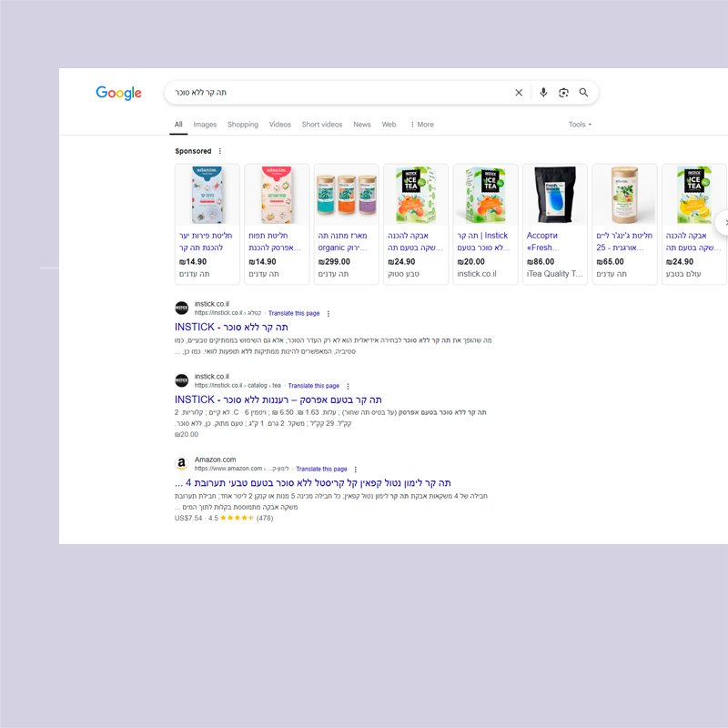The height and width of the screenshot is (728, 728).
Task: Click the ₪65.00 price
Action: [x=610, y=262]
